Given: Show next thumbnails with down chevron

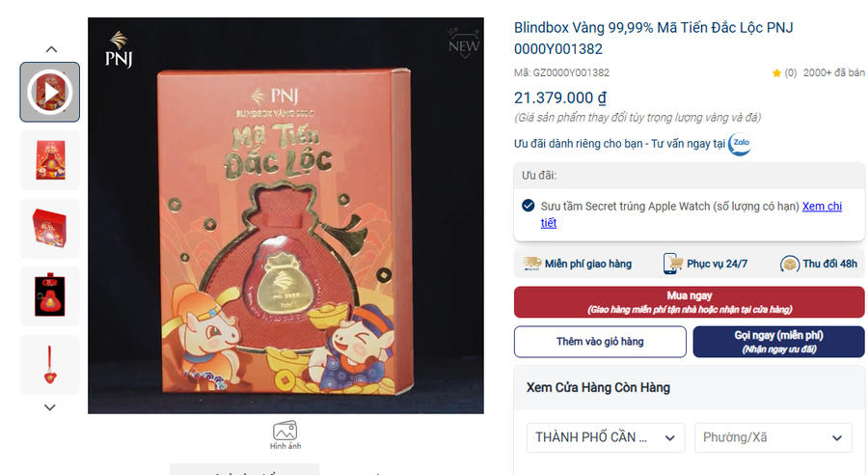Looking at the screenshot, I should tap(50, 407).
